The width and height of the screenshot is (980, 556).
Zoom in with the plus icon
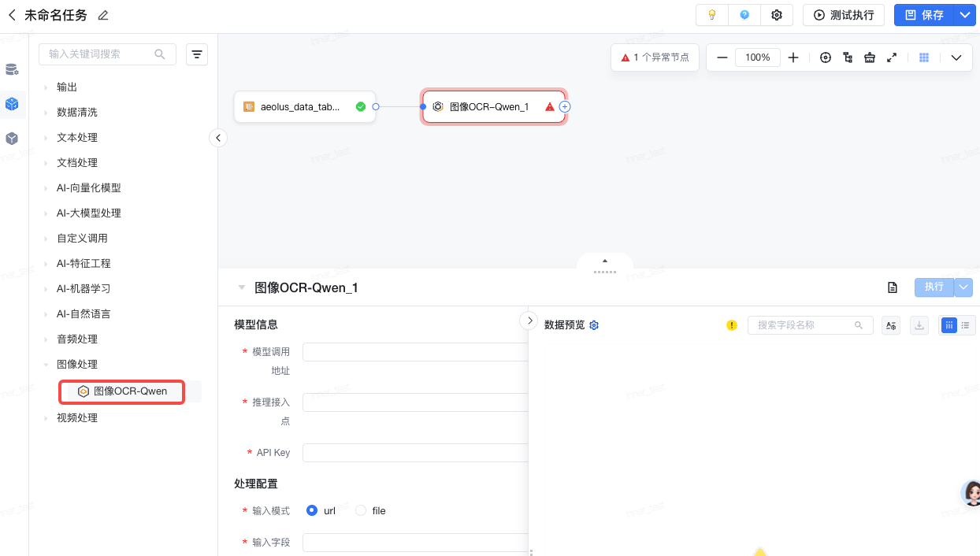pos(793,57)
